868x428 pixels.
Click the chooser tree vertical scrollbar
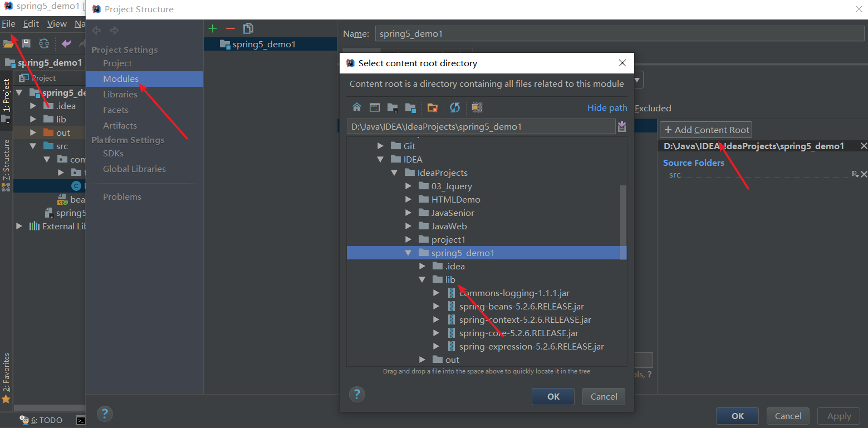(x=624, y=222)
